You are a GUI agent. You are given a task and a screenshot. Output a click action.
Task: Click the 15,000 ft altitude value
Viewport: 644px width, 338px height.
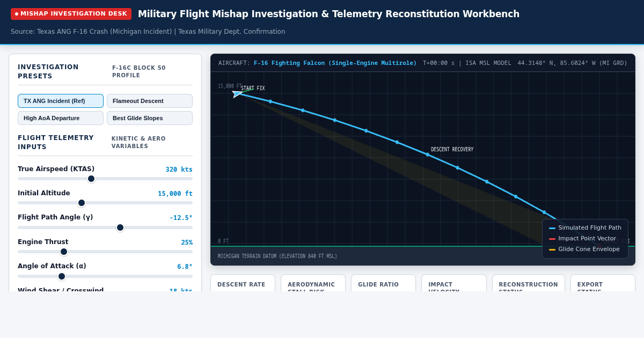click(x=175, y=194)
